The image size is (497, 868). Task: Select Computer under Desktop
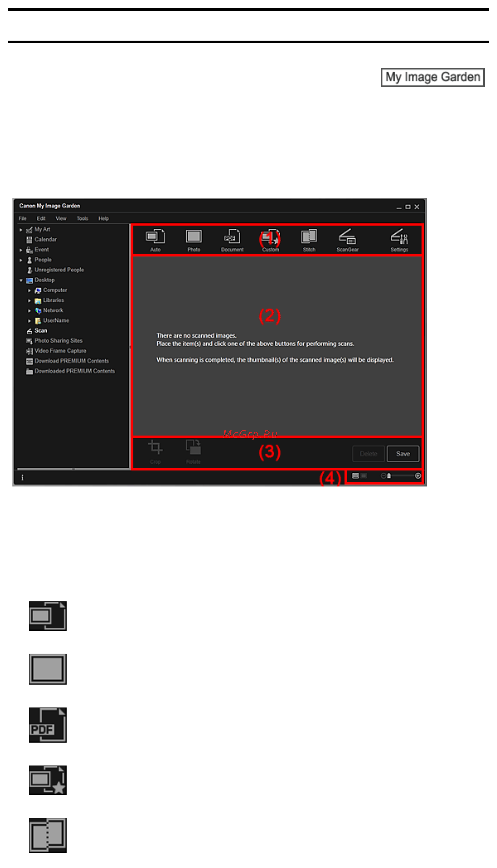51,290
